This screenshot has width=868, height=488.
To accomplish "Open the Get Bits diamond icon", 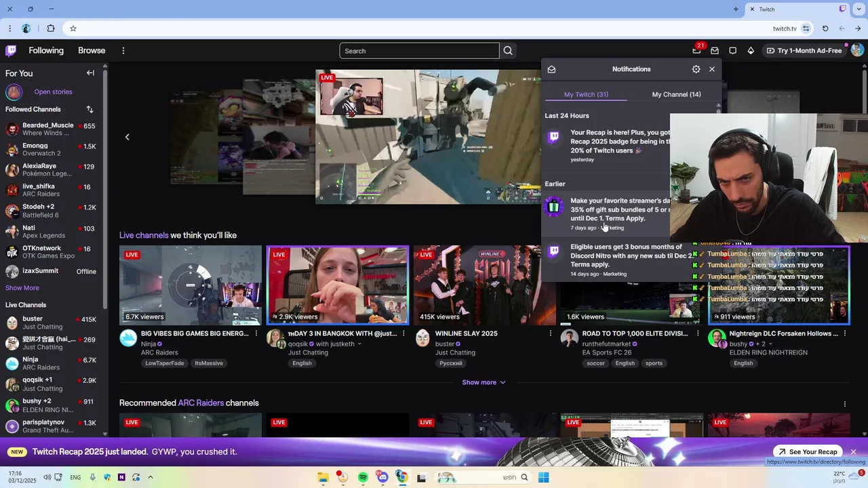I will tap(751, 51).
